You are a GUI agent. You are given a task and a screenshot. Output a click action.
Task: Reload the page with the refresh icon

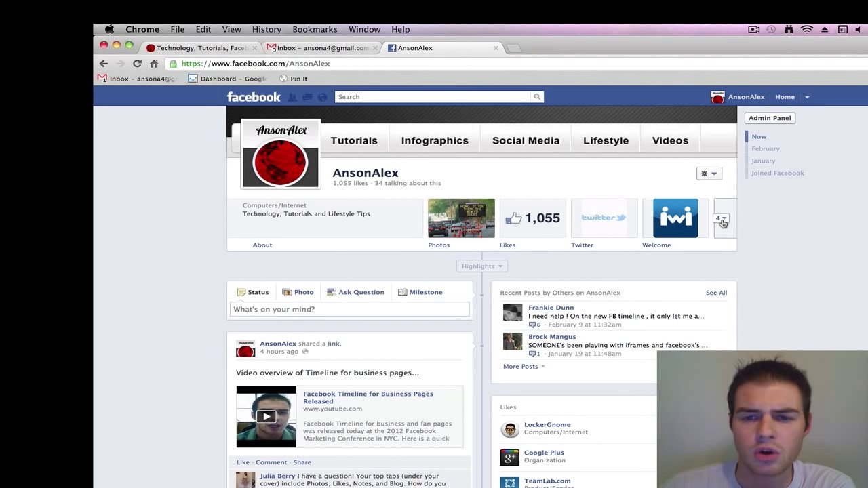click(x=137, y=64)
